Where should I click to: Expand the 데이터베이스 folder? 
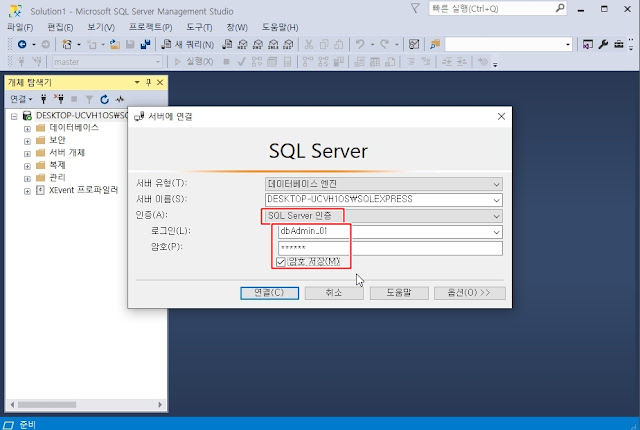click(27, 129)
